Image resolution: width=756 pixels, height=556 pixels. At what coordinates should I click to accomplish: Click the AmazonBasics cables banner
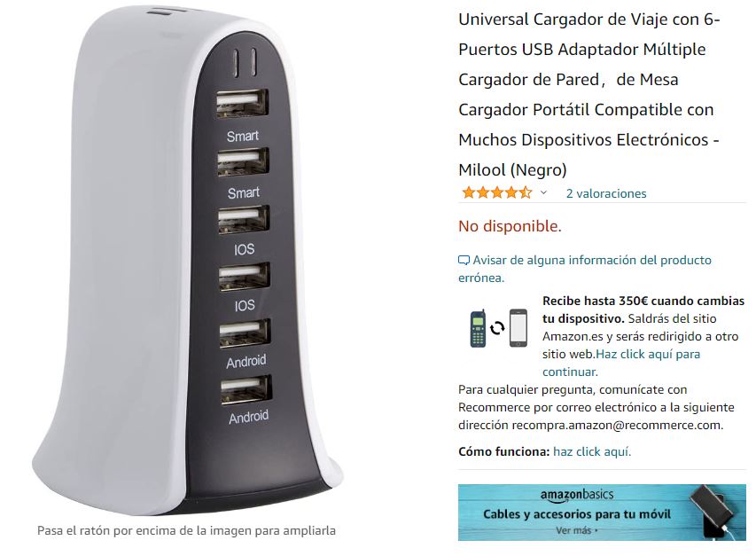602,513
